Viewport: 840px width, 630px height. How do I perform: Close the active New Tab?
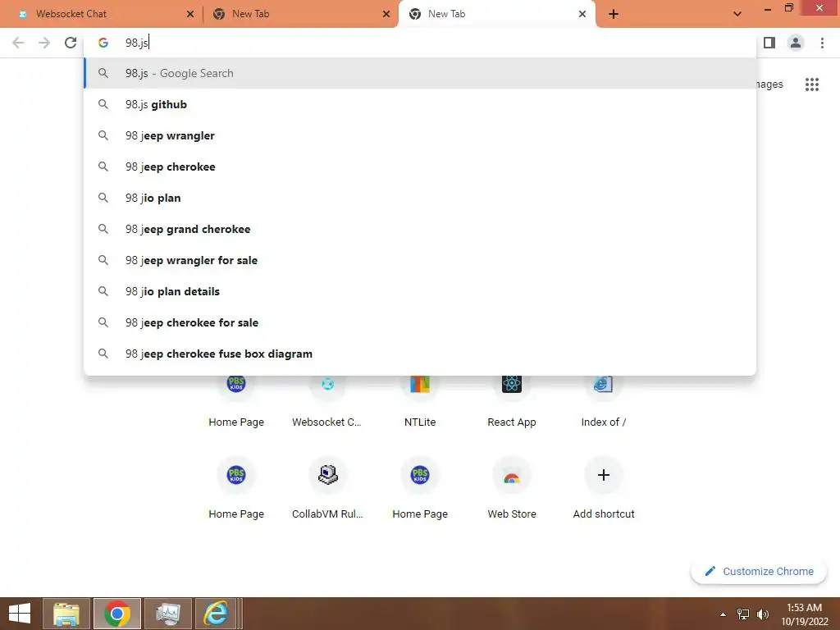click(582, 14)
